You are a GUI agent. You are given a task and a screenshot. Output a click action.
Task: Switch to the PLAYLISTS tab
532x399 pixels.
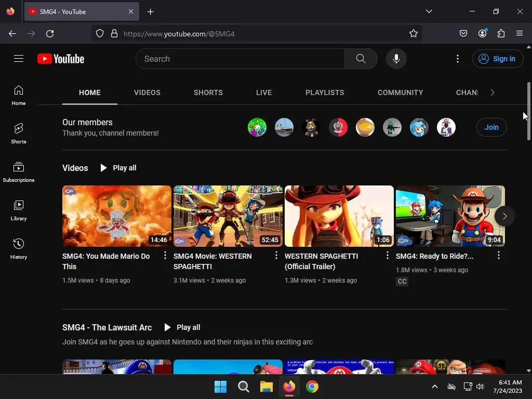click(x=325, y=92)
